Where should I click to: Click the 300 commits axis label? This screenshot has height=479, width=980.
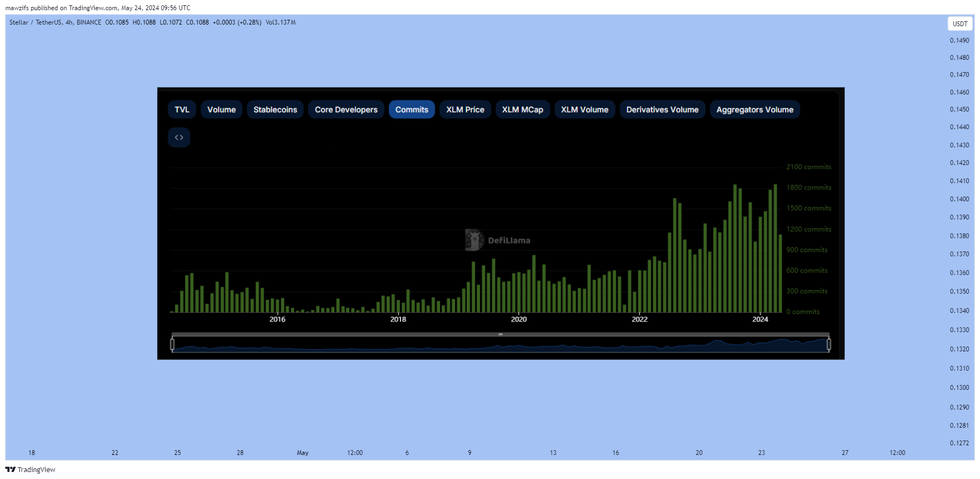(806, 291)
